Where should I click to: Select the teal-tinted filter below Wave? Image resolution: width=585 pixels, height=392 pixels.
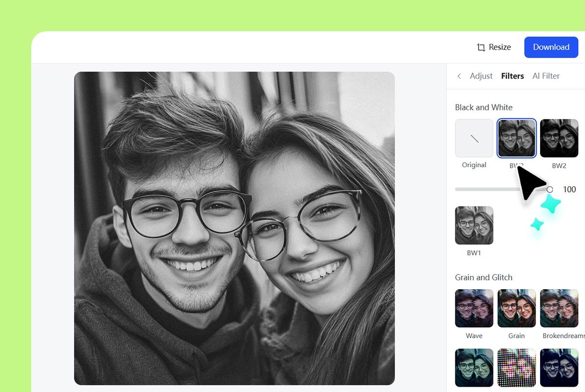tap(474, 368)
